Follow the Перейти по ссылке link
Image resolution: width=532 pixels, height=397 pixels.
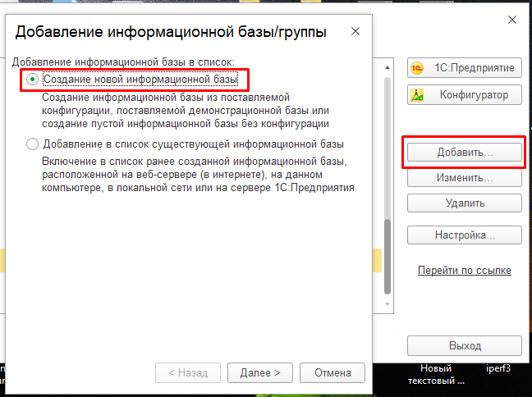click(464, 271)
